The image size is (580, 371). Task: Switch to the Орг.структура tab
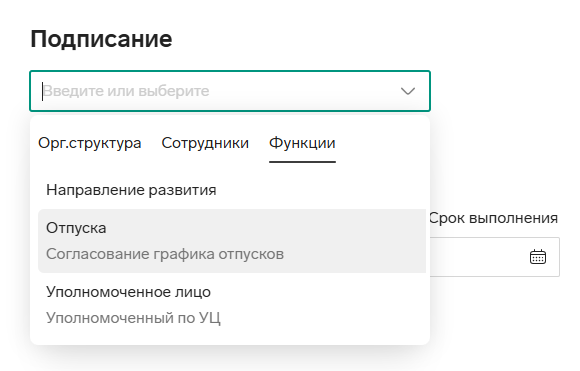90,143
